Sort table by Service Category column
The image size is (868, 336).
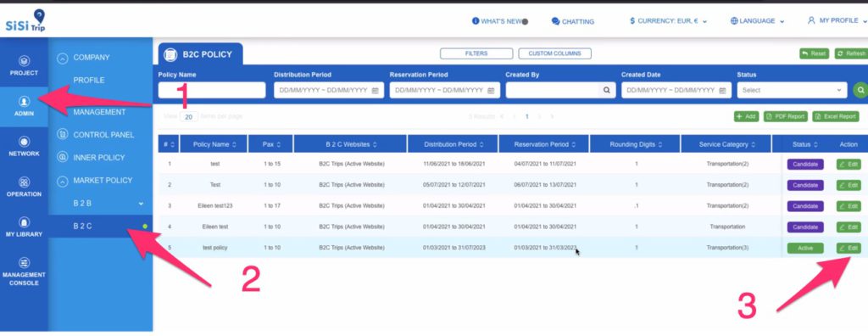726,144
